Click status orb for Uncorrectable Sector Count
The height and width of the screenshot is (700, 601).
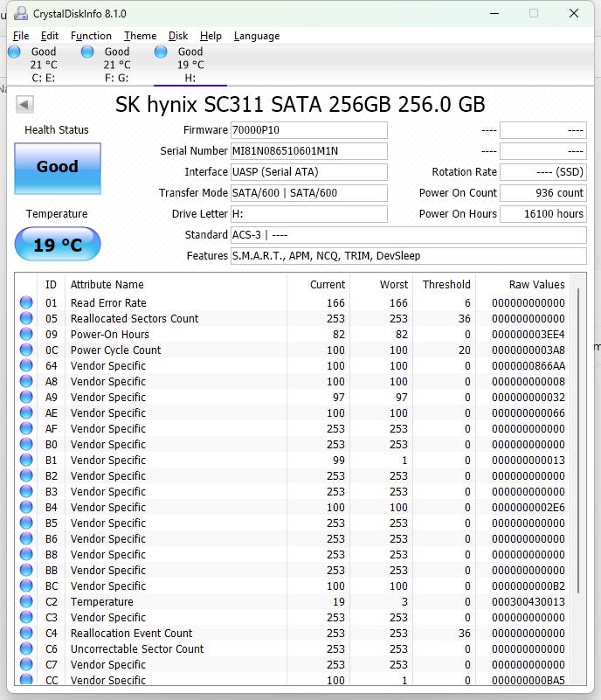click(x=26, y=649)
